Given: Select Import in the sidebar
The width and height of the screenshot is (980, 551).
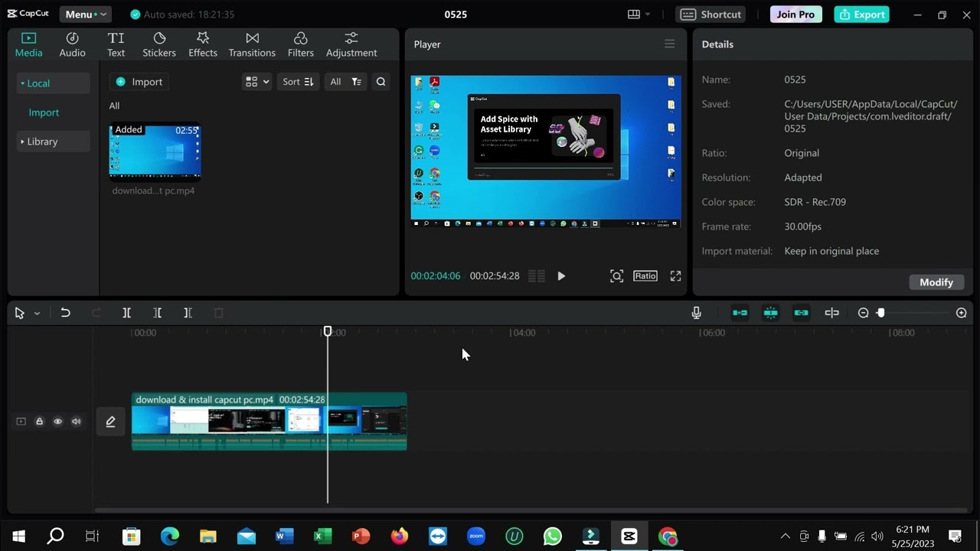Looking at the screenshot, I should click(x=44, y=112).
